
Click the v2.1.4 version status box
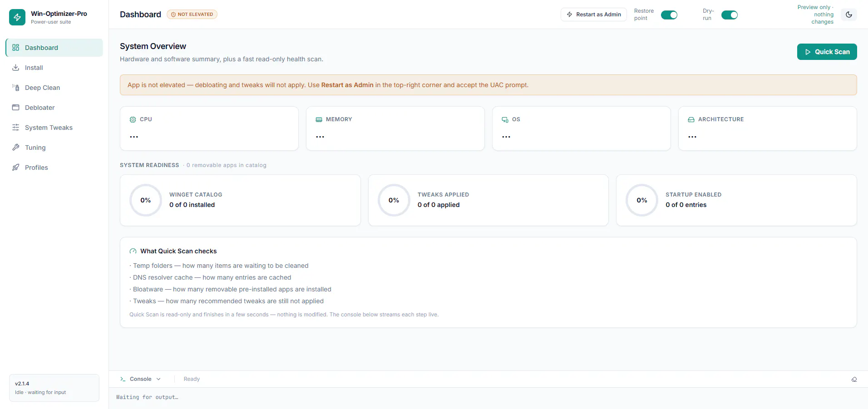pyautogui.click(x=54, y=388)
